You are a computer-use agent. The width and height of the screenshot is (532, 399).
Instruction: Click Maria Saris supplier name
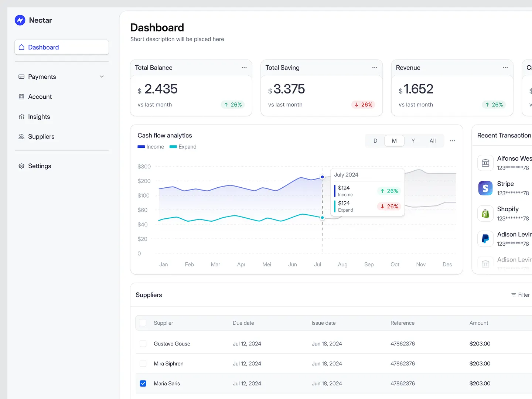tap(167, 383)
